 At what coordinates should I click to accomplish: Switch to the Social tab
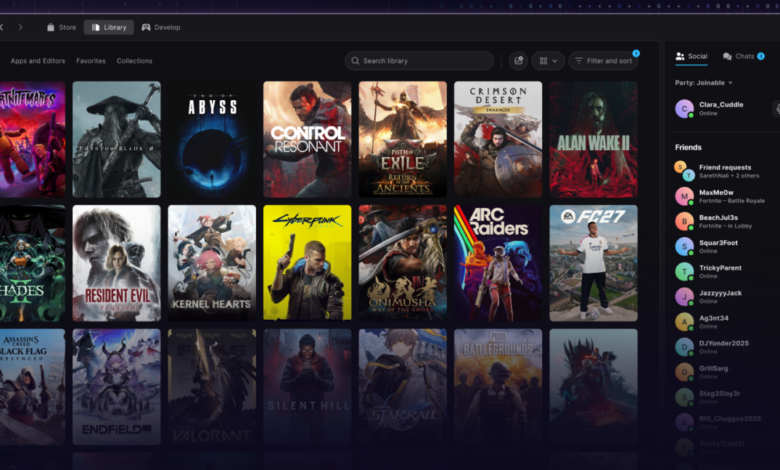(x=691, y=56)
